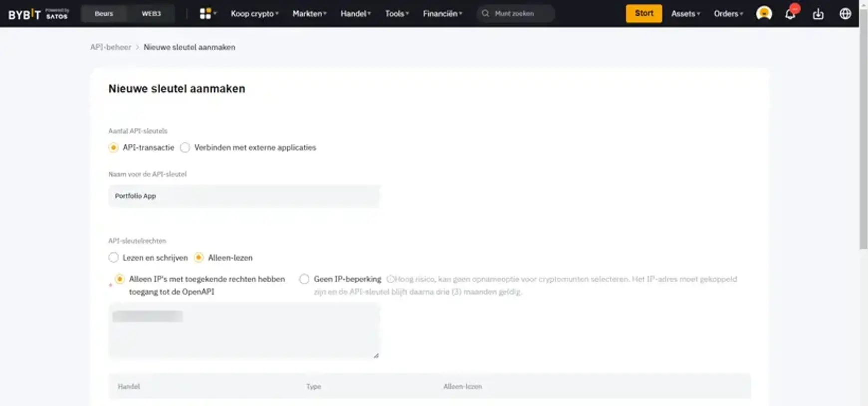Open the language globe icon
The height and width of the screenshot is (406, 868).
click(x=845, y=13)
